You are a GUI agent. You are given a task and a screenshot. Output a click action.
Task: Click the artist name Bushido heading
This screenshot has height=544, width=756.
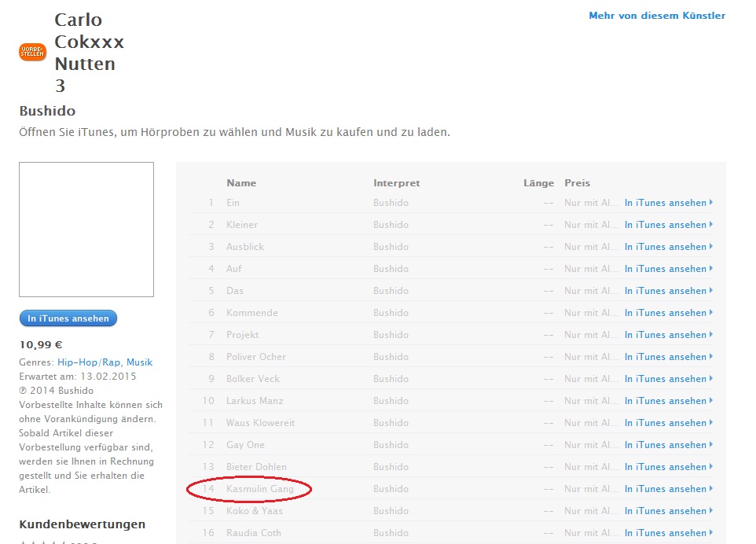click(47, 111)
